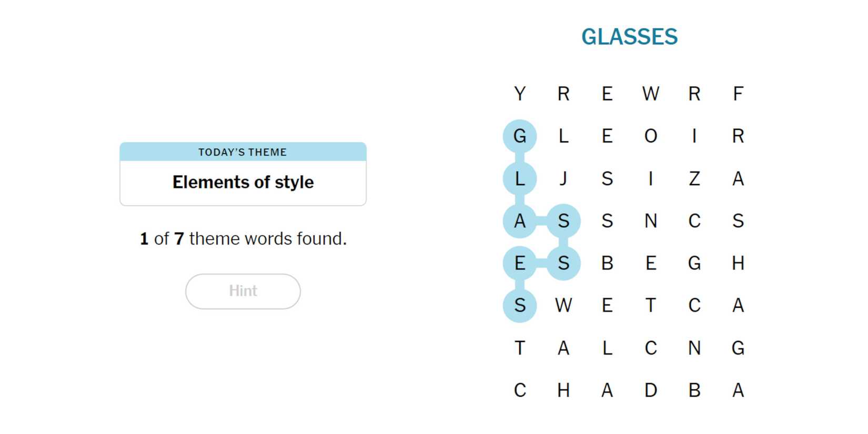The image size is (868, 434).
Task: Select the letter J in the grid
Action: (563, 178)
